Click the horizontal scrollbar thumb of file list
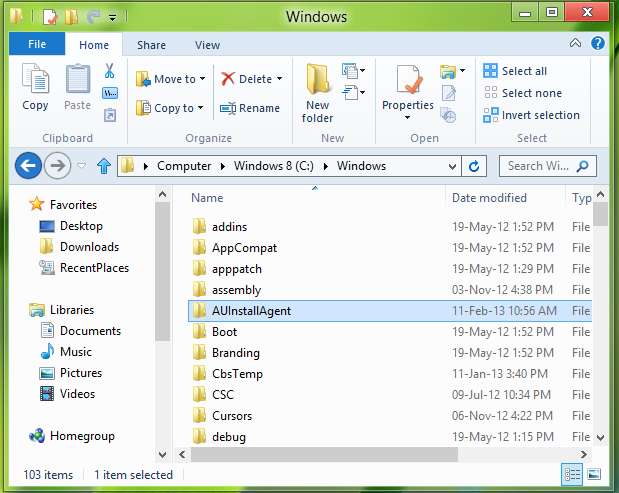Screen dimensions: 619x493 click(324, 454)
